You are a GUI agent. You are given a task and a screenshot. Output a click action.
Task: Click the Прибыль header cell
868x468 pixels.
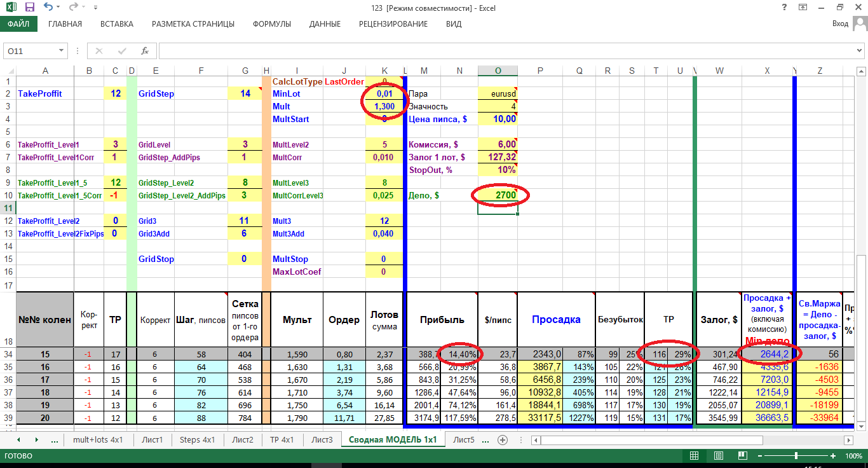tap(442, 320)
